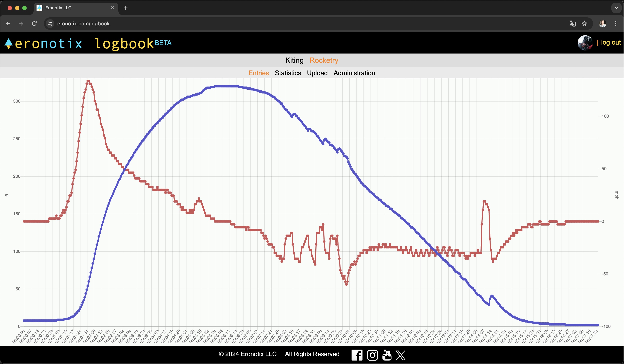Click the eronotix.com/logbook address field
The height and width of the screenshot is (364, 624).
point(83,24)
